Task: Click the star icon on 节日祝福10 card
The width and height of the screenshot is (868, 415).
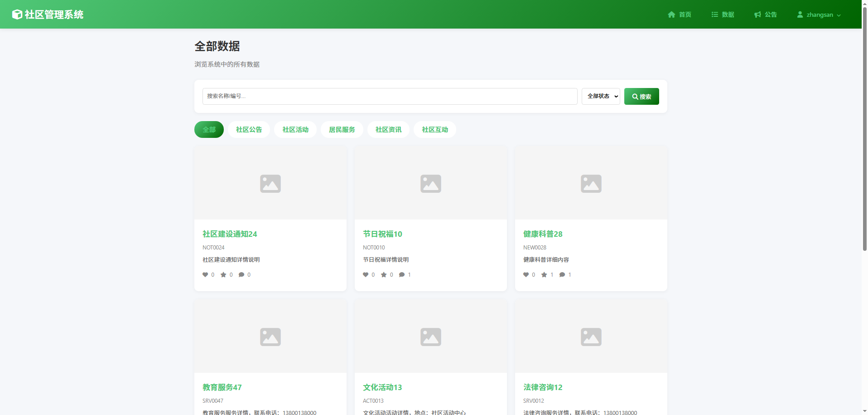Action: click(384, 275)
